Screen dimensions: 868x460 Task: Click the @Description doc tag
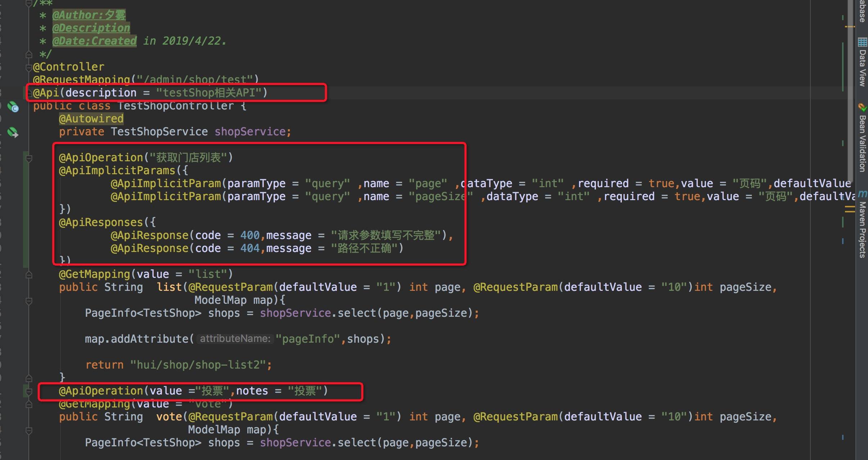point(91,28)
